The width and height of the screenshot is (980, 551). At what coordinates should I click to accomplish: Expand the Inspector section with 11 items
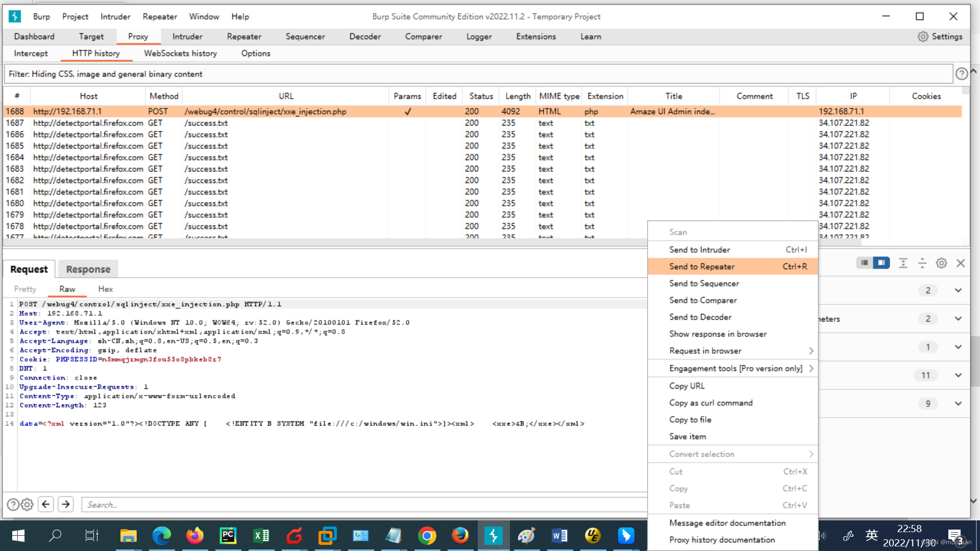[958, 375]
